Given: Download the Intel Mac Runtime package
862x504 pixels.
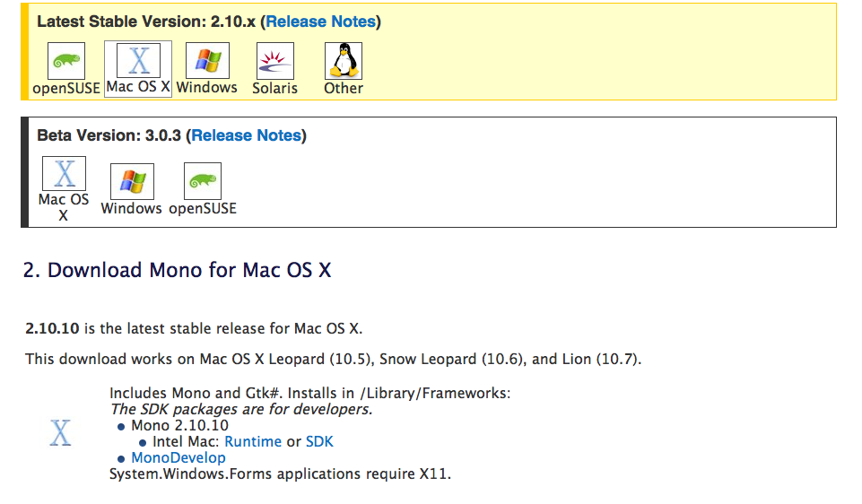Looking at the screenshot, I should pos(253,441).
